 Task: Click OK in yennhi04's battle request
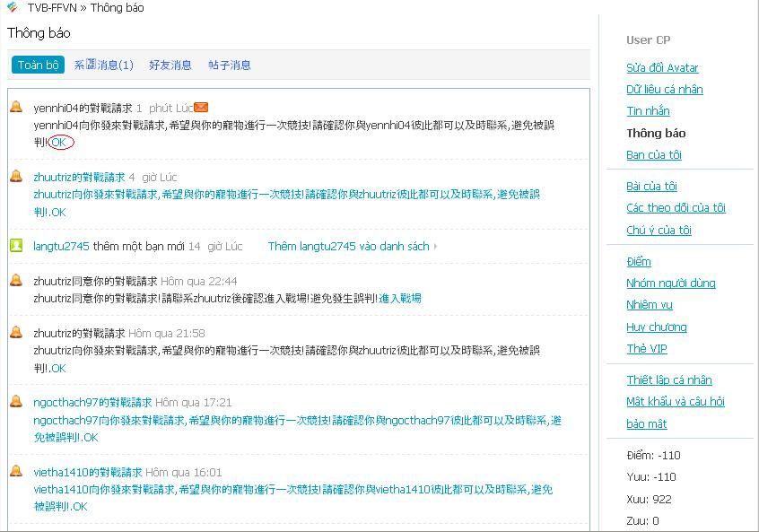59,143
